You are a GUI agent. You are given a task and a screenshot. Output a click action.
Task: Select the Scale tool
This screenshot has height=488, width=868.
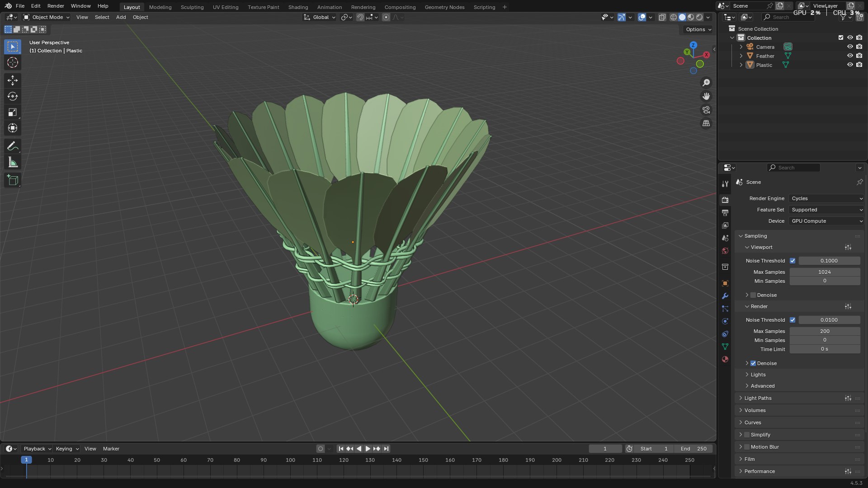pos(13,112)
